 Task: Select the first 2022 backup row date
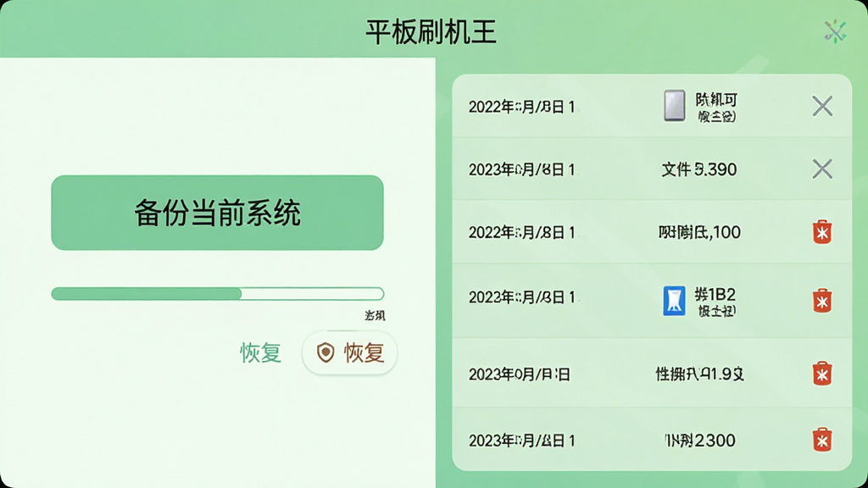click(x=521, y=106)
